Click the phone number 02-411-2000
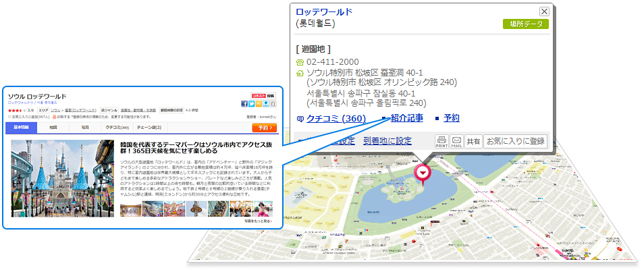644x270 pixels. click(x=333, y=62)
